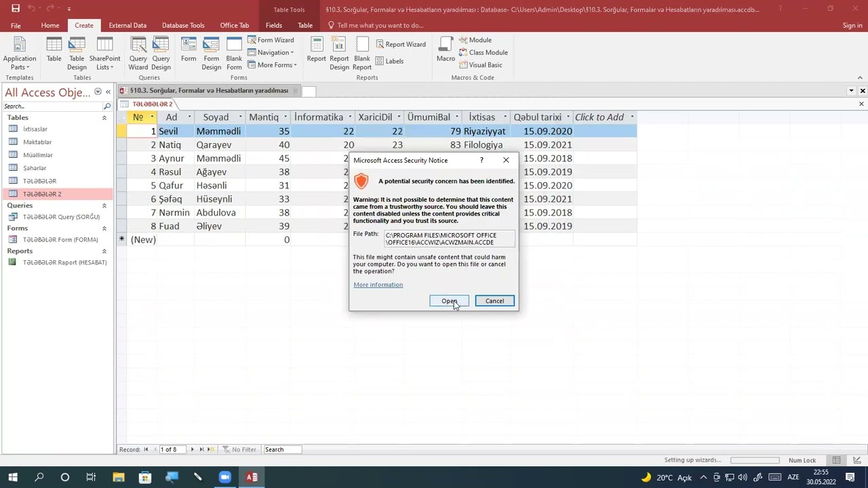The image size is (868, 488).
Task: Open Visual Basic editor
Action: click(480, 65)
